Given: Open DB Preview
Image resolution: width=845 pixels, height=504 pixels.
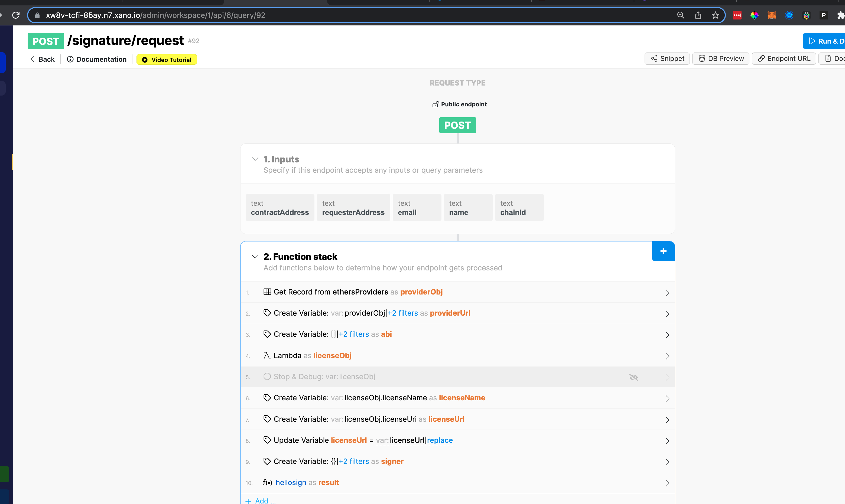Looking at the screenshot, I should [x=721, y=58].
